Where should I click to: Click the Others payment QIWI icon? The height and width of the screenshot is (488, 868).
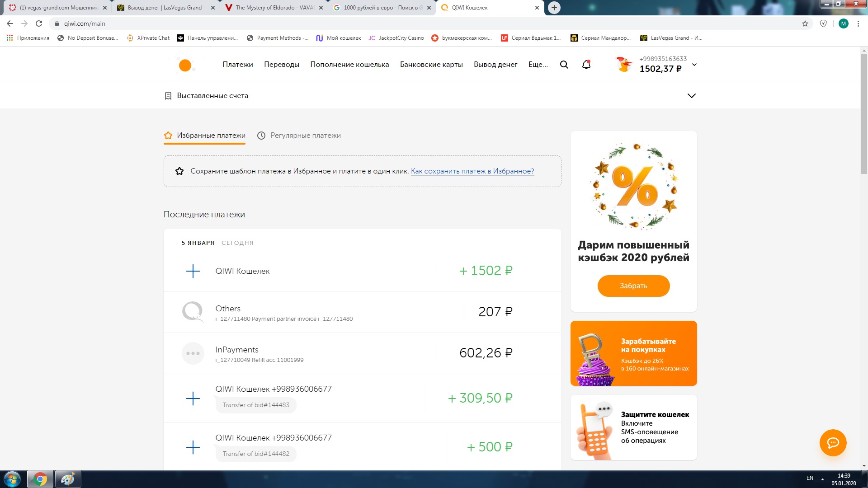pos(193,312)
